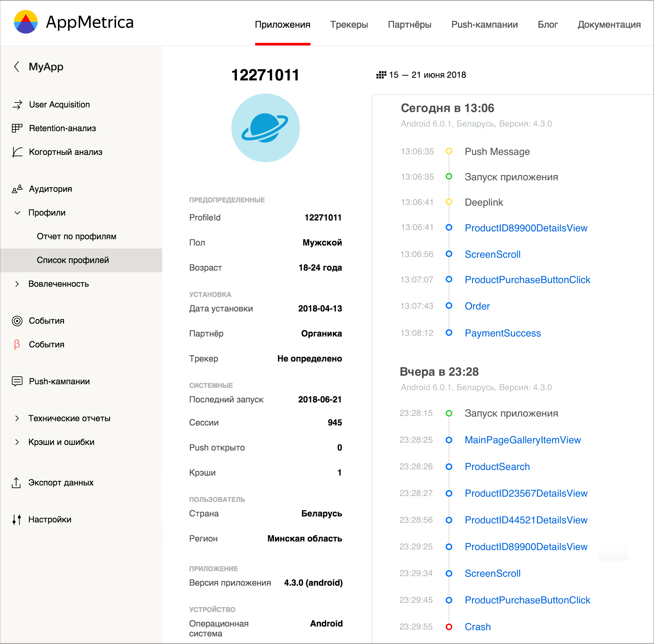Open the date range picker 15 — 21 июня
654x644 pixels.
pos(421,75)
